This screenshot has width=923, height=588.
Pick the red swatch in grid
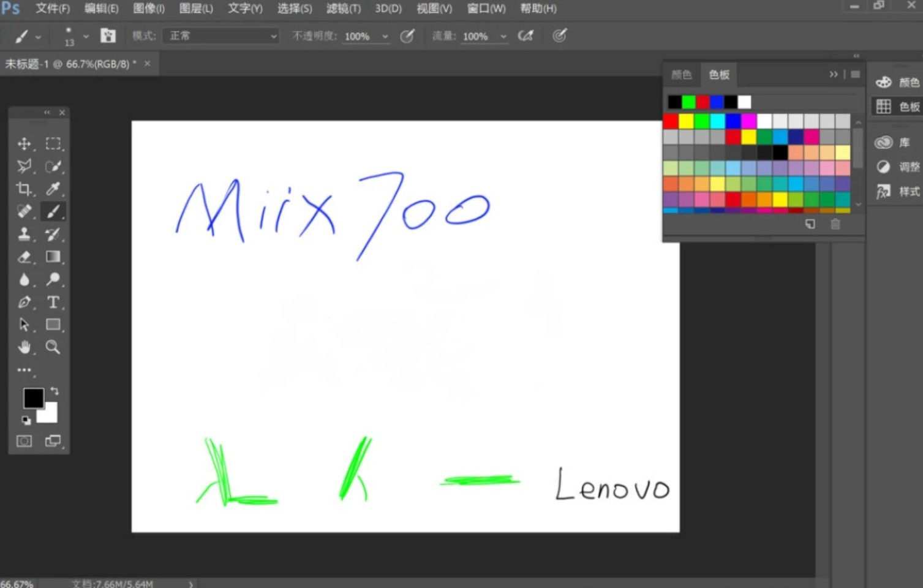tap(671, 121)
